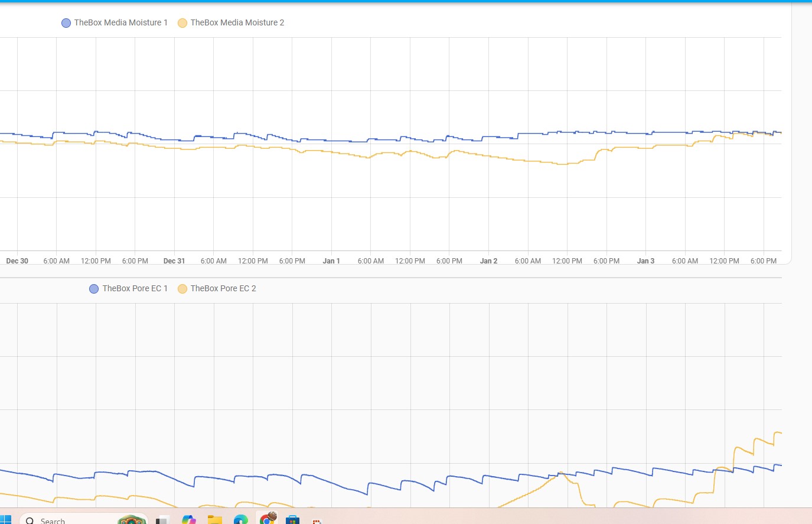Open Copilot from the taskbar

pyautogui.click(x=188, y=519)
